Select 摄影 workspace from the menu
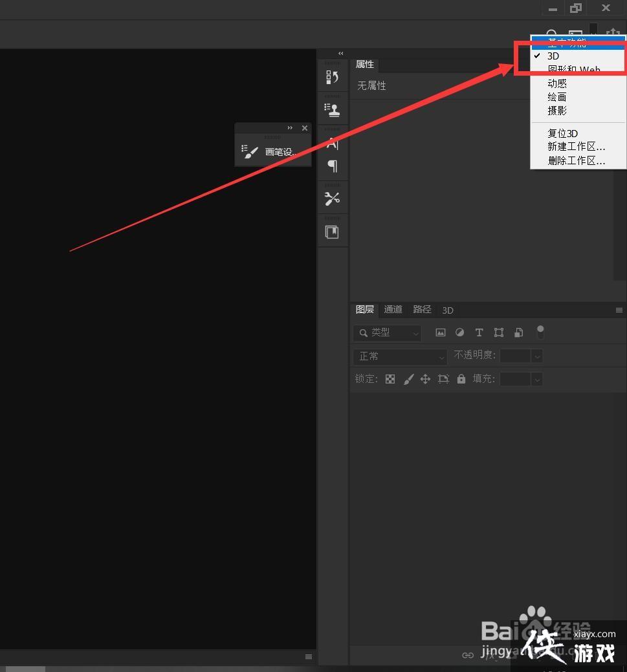The height and width of the screenshot is (672, 627). click(x=557, y=111)
